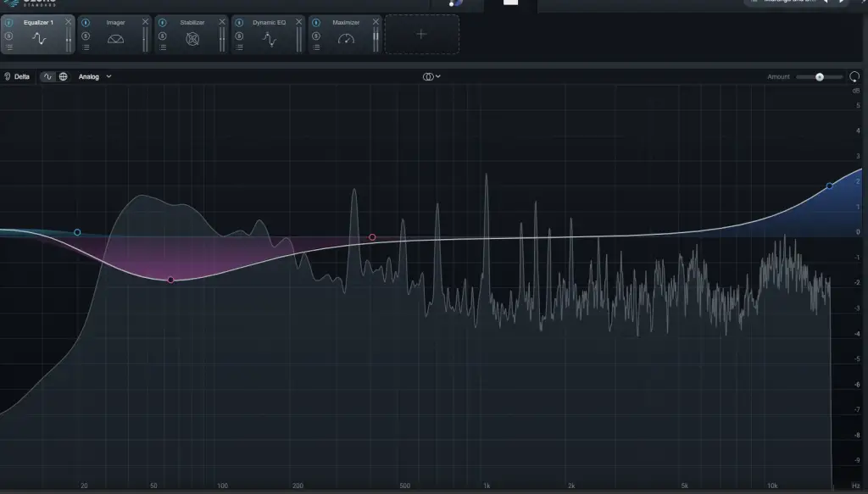Open the stereo channel mode dropdown
The image size is (868, 494).
pos(431,77)
